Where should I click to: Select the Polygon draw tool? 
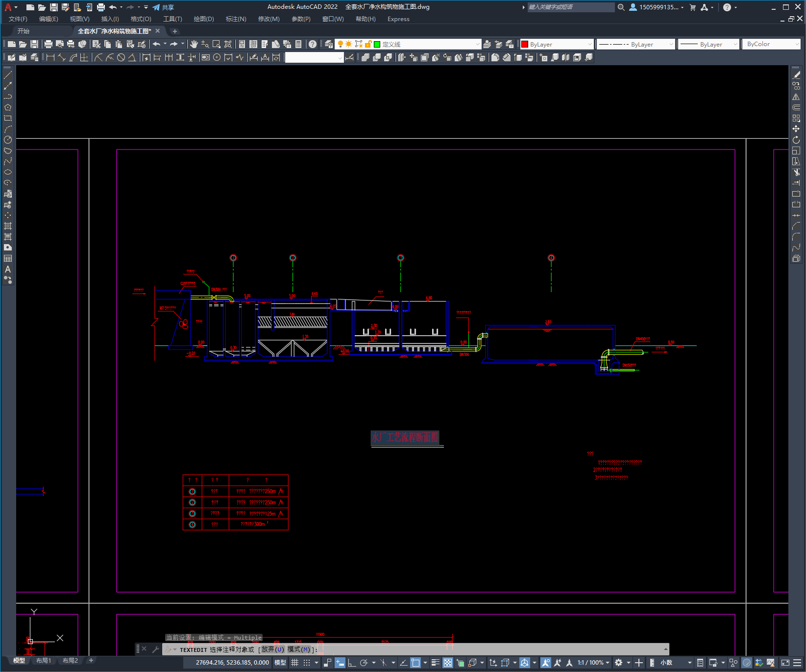pos(8,107)
